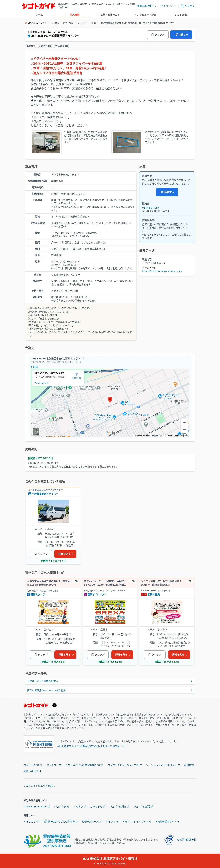Click the red シゴトガイド logo in the footer

pyautogui.click(x=36, y=705)
